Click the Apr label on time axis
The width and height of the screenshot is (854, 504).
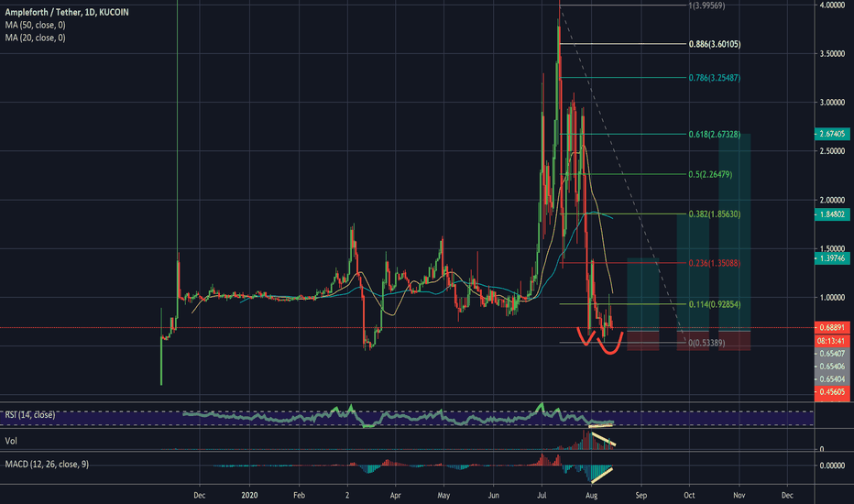(x=396, y=495)
